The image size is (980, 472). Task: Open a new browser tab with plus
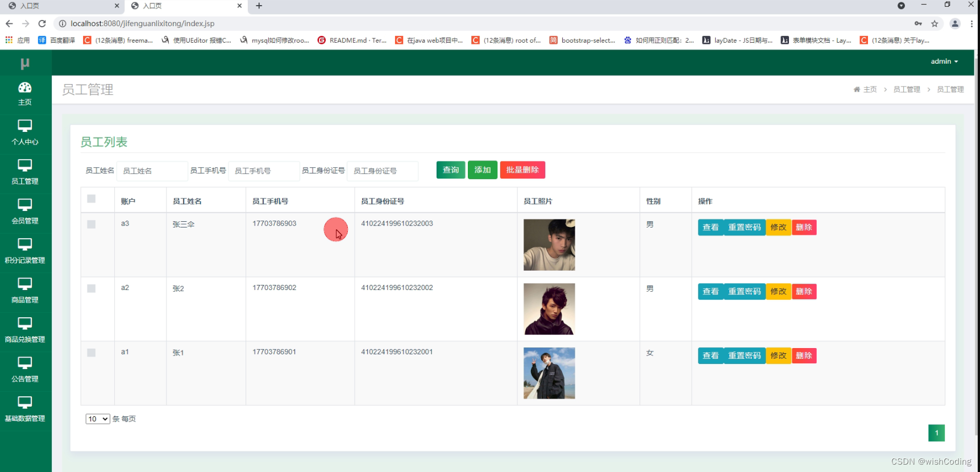click(259, 6)
